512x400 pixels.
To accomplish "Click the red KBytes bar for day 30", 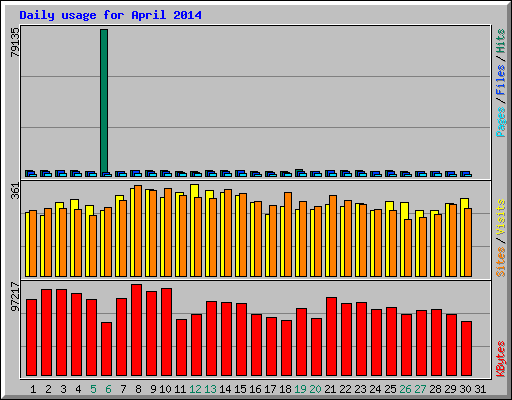I will (466, 349).
